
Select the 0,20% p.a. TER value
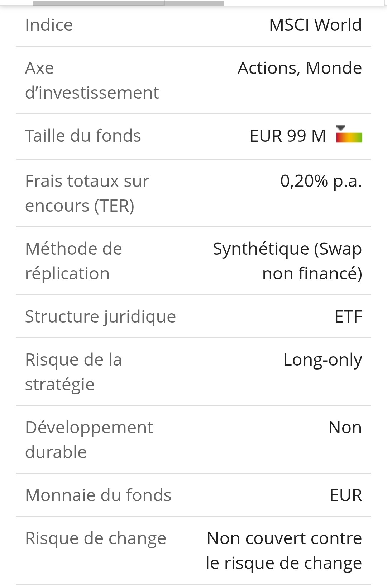click(x=321, y=181)
